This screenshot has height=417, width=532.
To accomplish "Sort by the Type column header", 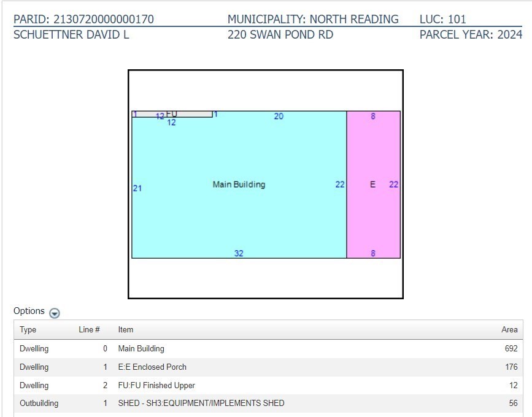I will click(28, 330).
